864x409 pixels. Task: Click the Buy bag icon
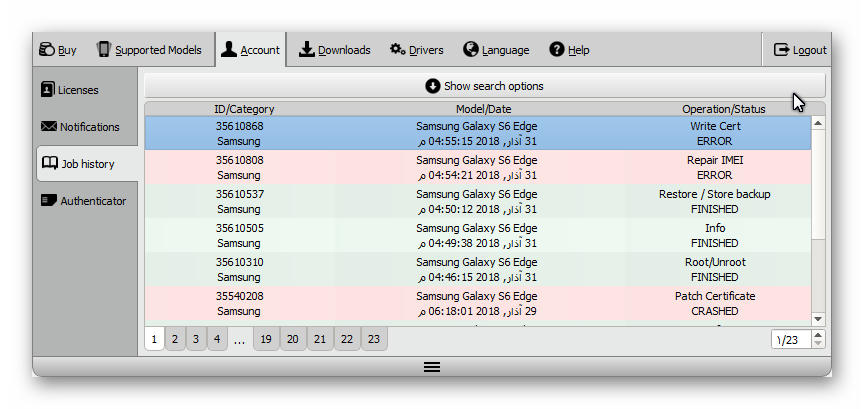tap(46, 49)
